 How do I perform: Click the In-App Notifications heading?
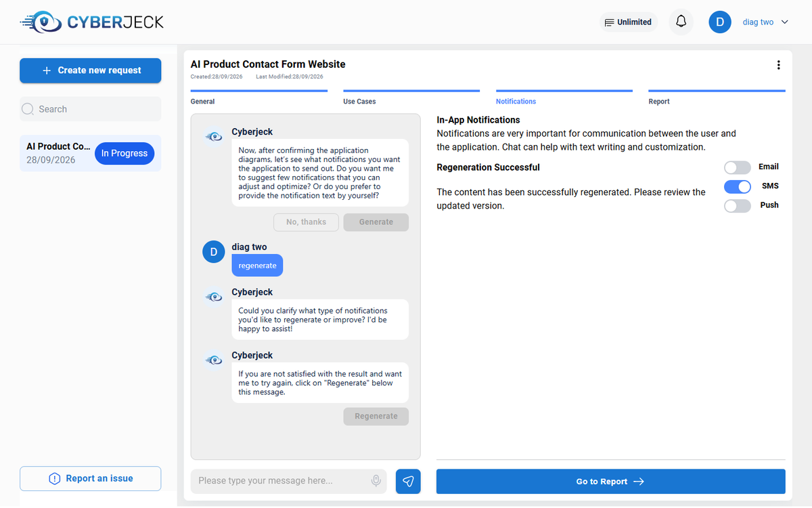pyautogui.click(x=478, y=120)
